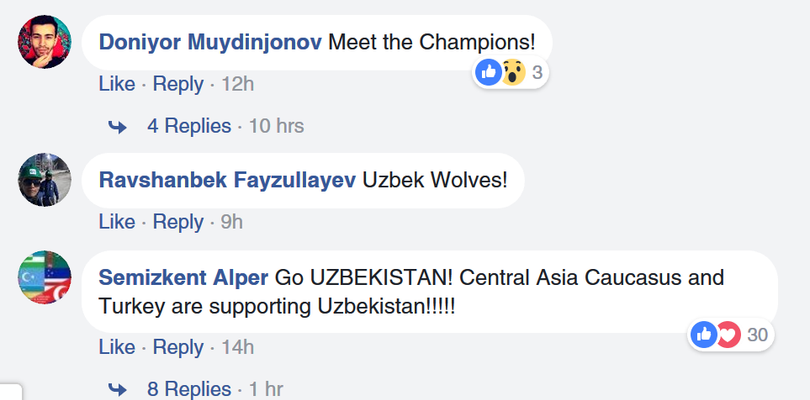Like Doniyor Muydinjonov's comment
The height and width of the screenshot is (400, 810).
[116, 85]
